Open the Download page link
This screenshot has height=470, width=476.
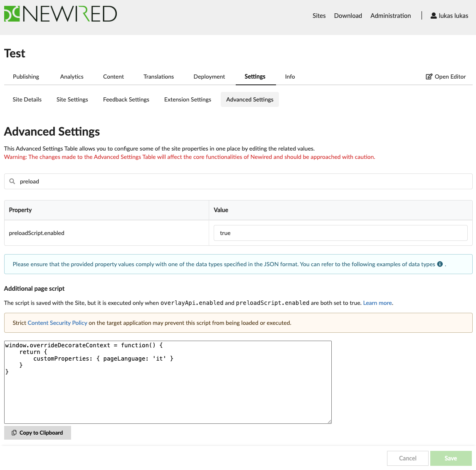(348, 15)
